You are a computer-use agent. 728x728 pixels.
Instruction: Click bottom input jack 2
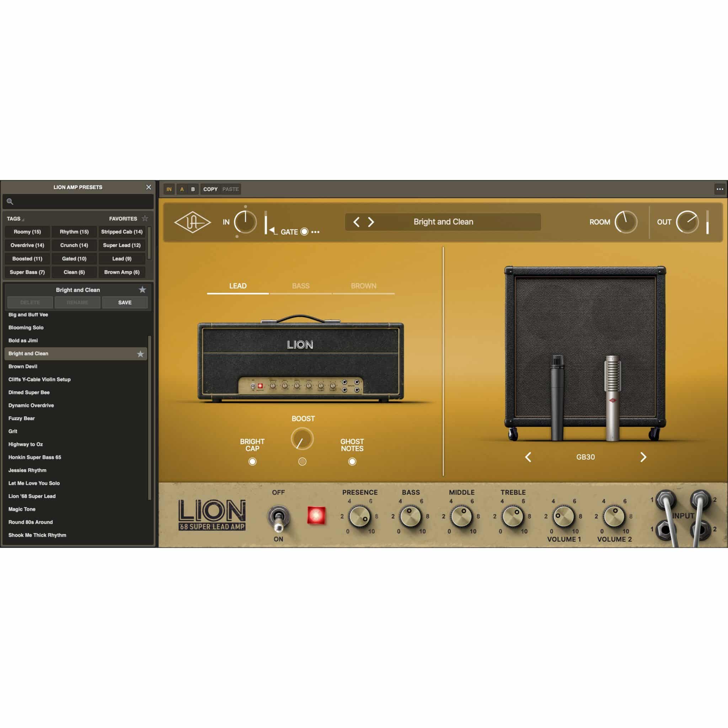click(x=700, y=529)
